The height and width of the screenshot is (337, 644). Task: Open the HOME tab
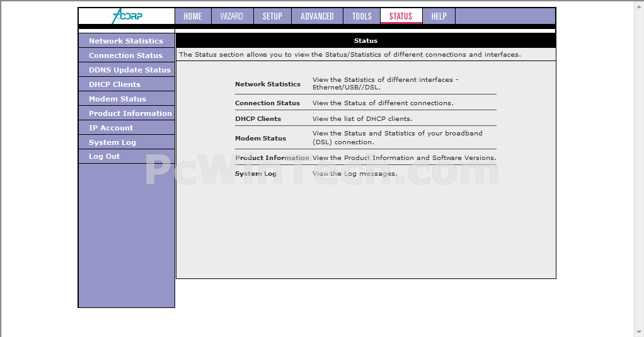click(193, 16)
